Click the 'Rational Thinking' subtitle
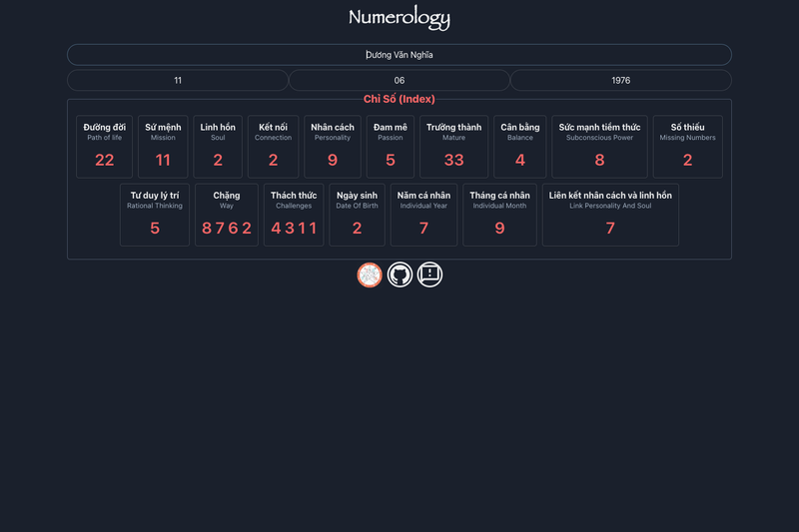The height and width of the screenshot is (532, 799). [155, 206]
